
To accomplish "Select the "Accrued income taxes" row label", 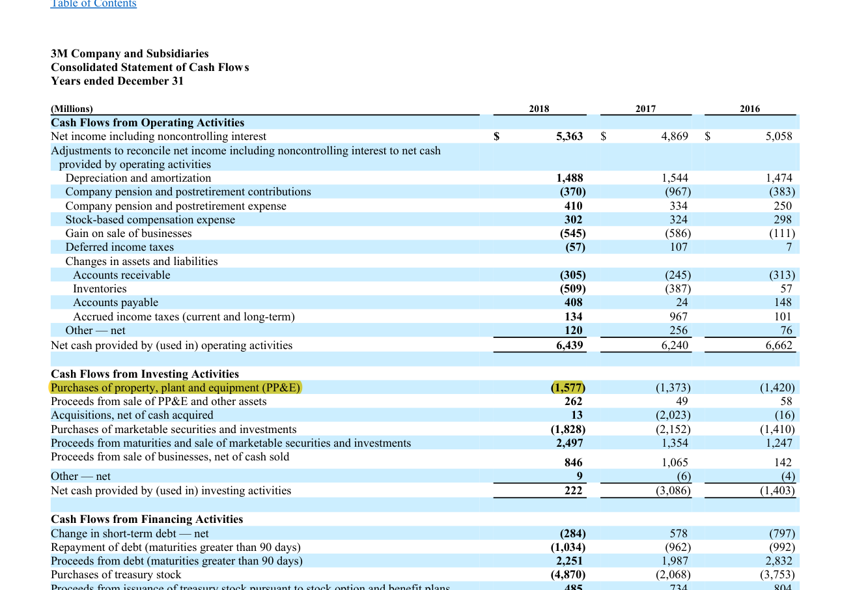I will tap(184, 316).
